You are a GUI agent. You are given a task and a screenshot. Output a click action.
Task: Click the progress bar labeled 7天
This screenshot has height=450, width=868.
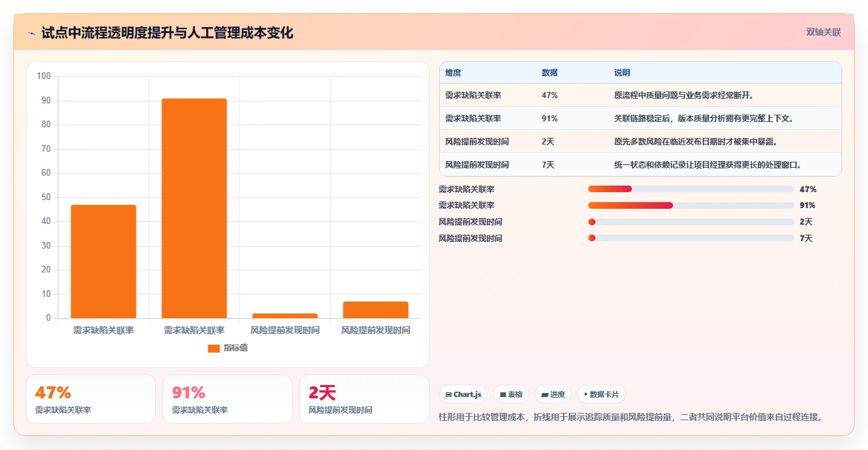click(691, 238)
